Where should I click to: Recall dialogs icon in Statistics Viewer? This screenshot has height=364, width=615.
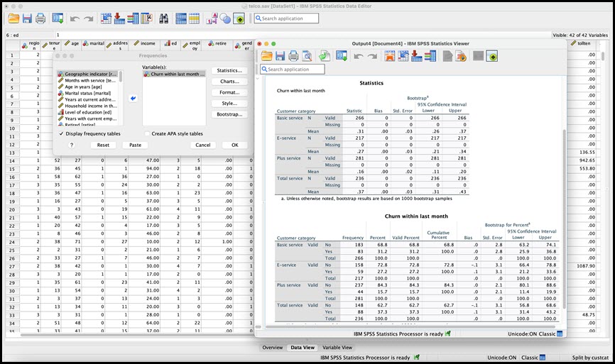(x=342, y=56)
